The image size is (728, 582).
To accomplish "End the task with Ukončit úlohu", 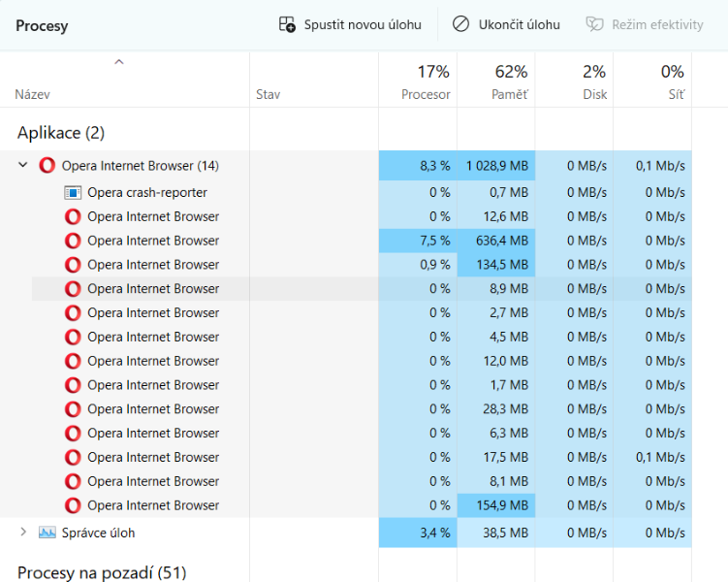I will point(506,24).
